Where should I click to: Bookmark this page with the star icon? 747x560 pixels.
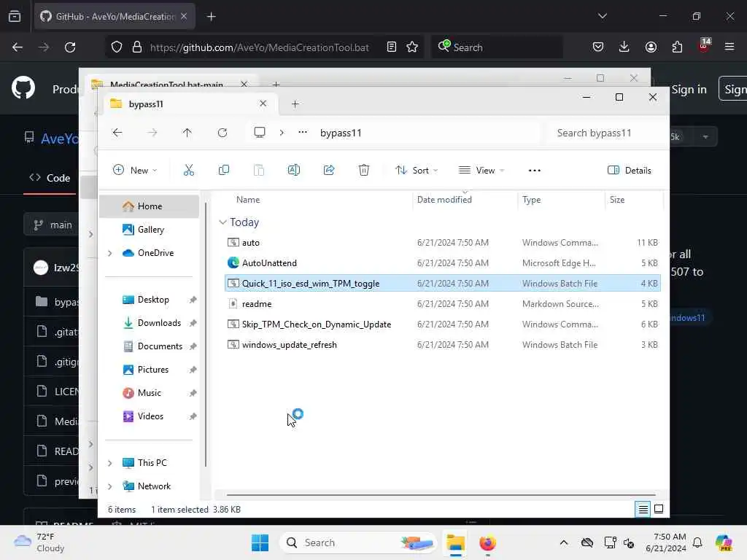(412, 47)
